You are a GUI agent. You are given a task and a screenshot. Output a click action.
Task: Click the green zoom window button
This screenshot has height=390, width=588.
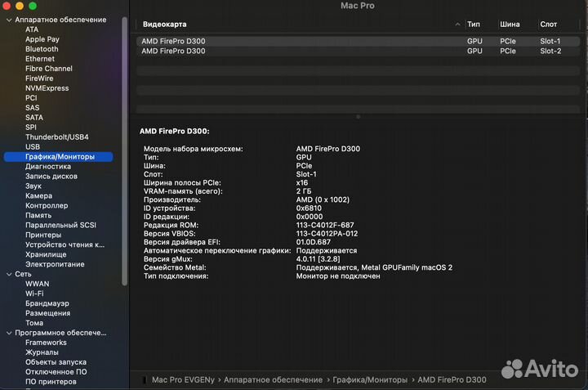click(33, 6)
